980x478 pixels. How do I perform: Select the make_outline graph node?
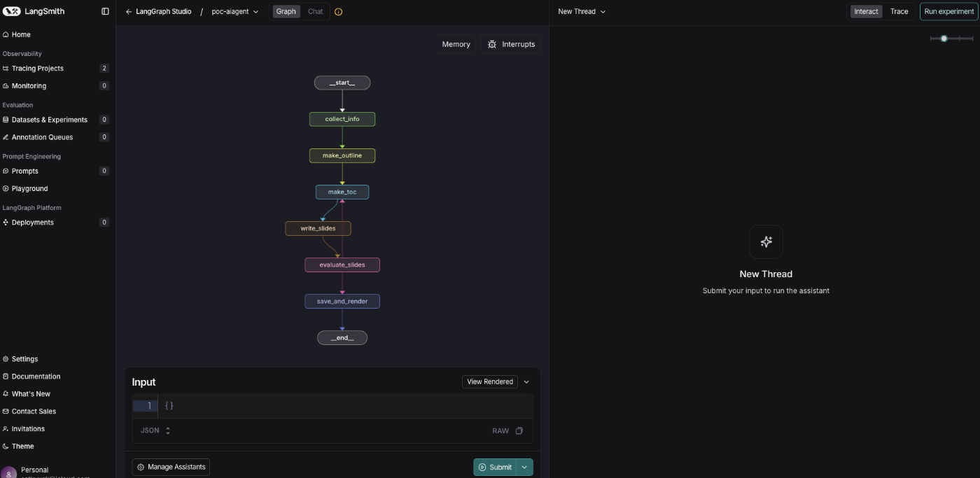pos(342,155)
